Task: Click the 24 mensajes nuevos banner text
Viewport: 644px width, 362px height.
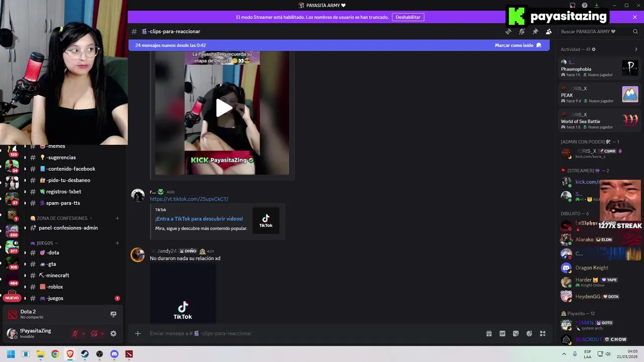Action: click(171, 45)
